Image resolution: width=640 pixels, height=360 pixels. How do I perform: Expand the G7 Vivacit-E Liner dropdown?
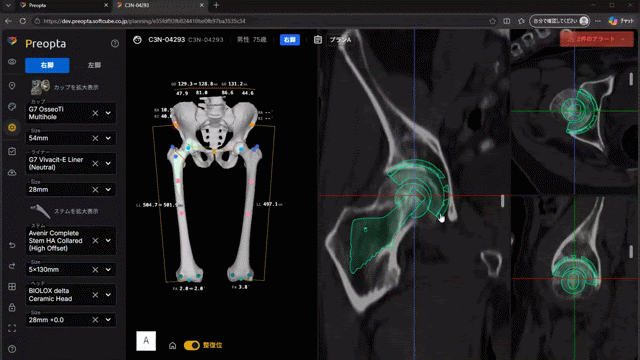pyautogui.click(x=108, y=163)
